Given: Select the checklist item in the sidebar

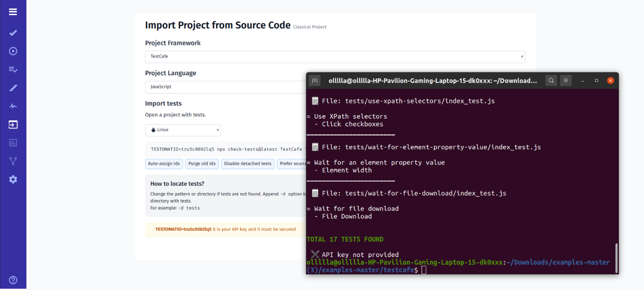Looking at the screenshot, I should tap(13, 69).
